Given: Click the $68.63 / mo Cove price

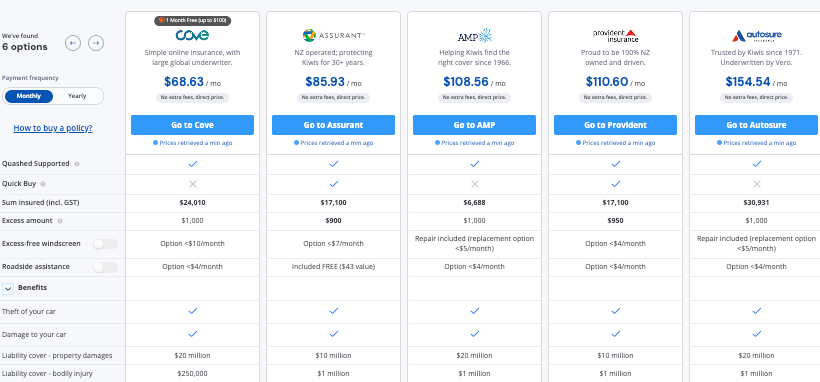Looking at the screenshot, I should [192, 82].
